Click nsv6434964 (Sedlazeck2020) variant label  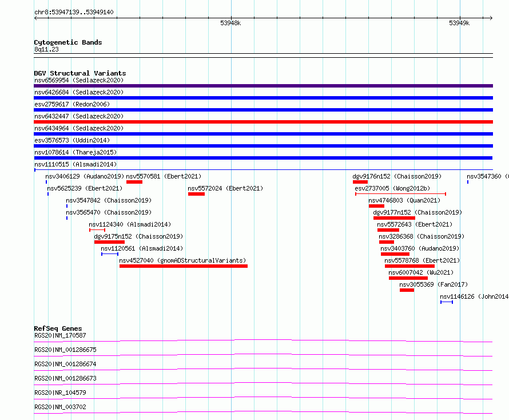click(79, 128)
